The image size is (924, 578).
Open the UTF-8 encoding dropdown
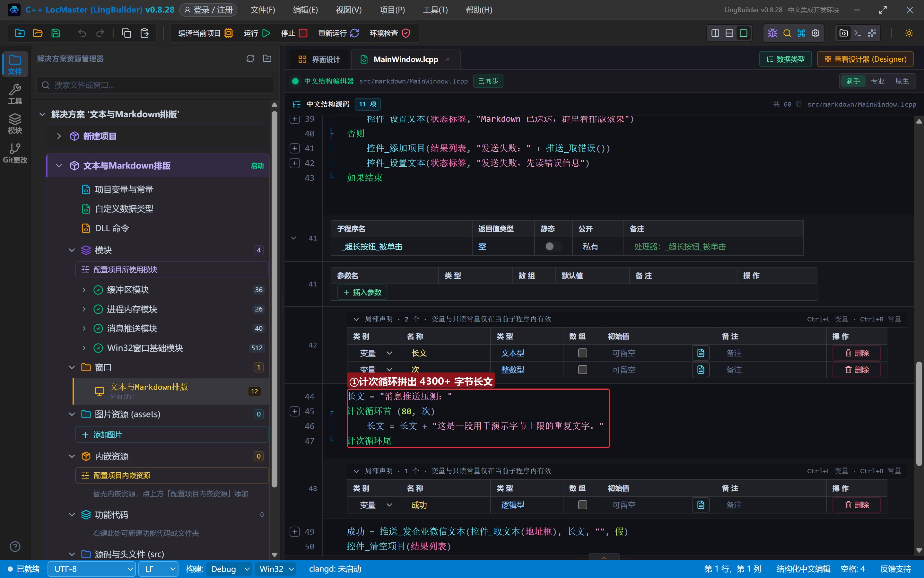click(92, 569)
